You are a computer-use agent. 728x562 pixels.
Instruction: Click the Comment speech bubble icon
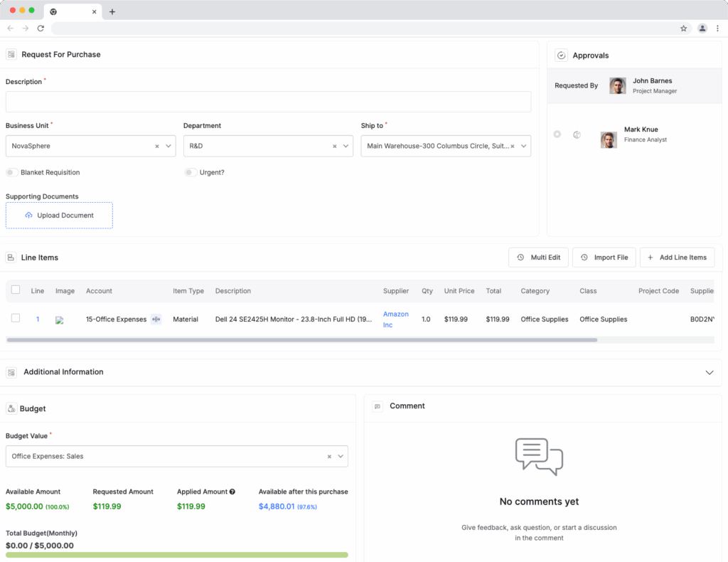pos(378,406)
